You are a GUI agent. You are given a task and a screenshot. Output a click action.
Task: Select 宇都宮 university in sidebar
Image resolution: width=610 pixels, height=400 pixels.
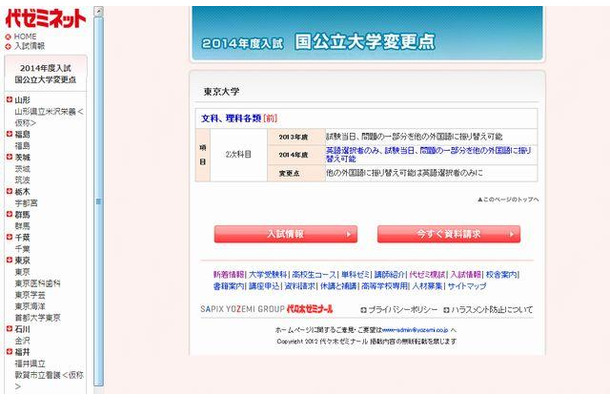click(x=28, y=202)
